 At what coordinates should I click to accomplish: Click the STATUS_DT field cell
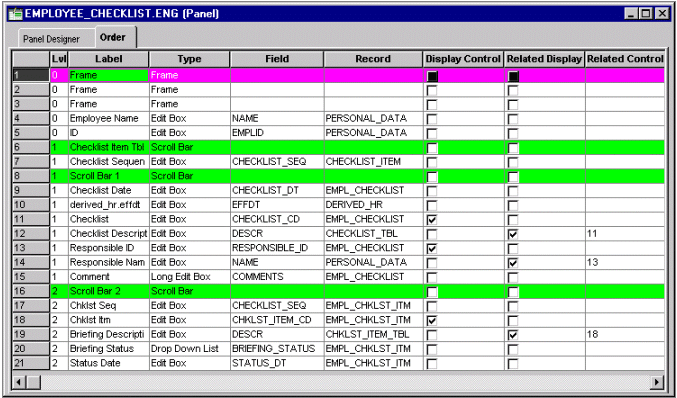[x=277, y=363]
